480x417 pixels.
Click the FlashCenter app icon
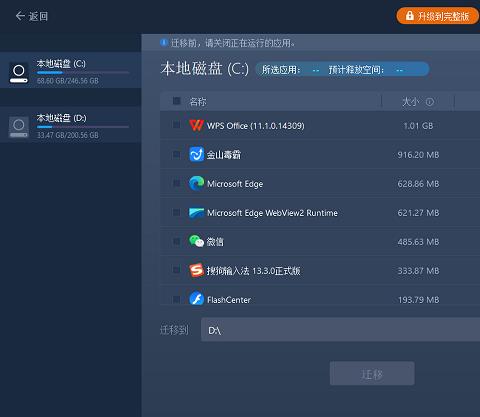(x=196, y=298)
